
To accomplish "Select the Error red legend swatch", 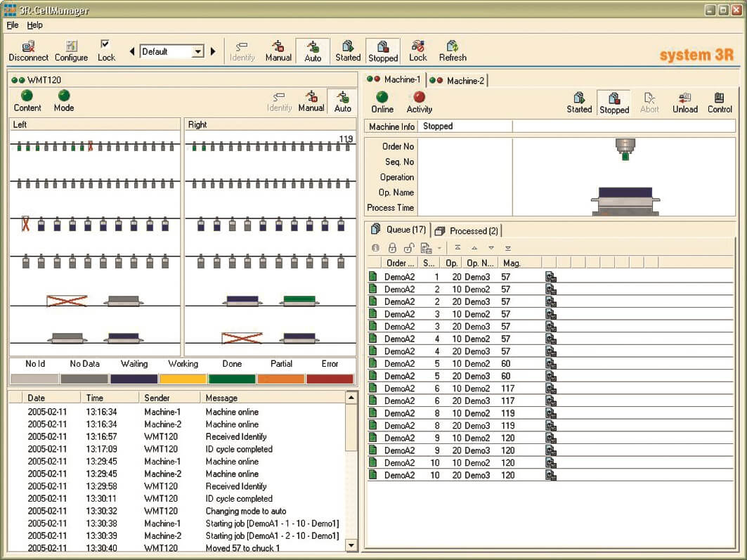I will (x=330, y=379).
